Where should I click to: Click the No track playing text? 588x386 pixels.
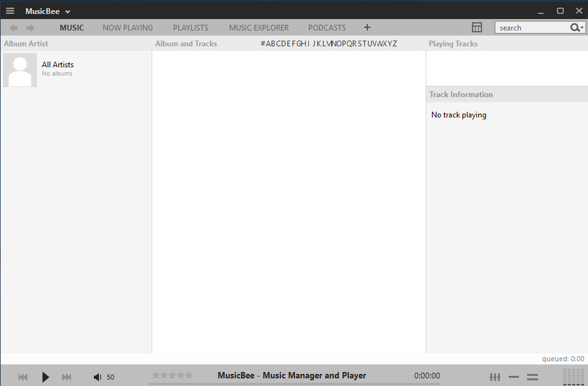pos(459,115)
